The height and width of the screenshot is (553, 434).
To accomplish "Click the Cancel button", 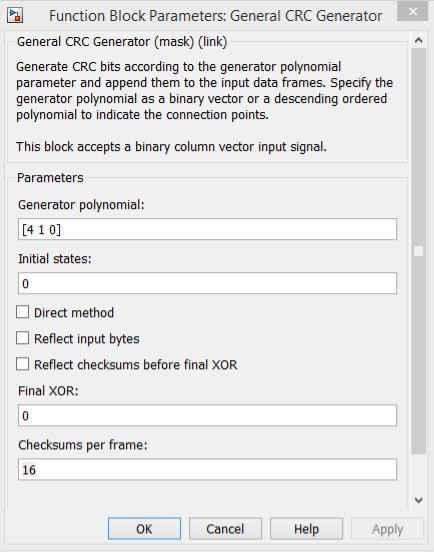I will coord(225,529).
